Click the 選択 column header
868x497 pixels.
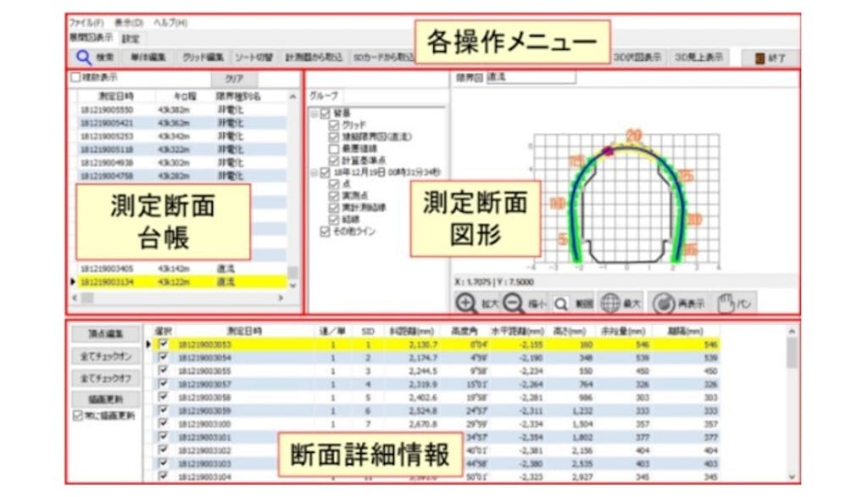point(163,332)
